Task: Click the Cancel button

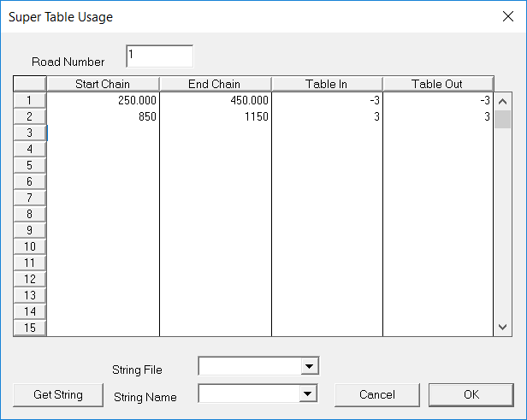Action: pyautogui.click(x=376, y=394)
